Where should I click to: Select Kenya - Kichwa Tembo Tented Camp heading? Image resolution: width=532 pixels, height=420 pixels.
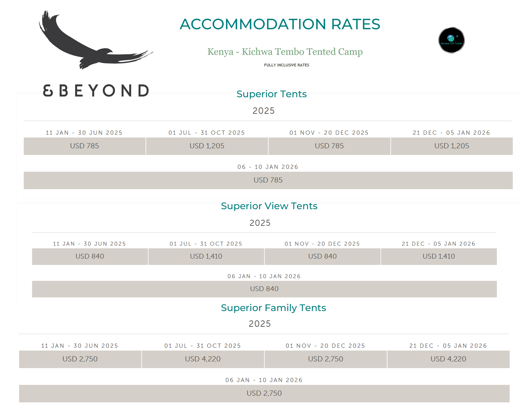coord(285,52)
